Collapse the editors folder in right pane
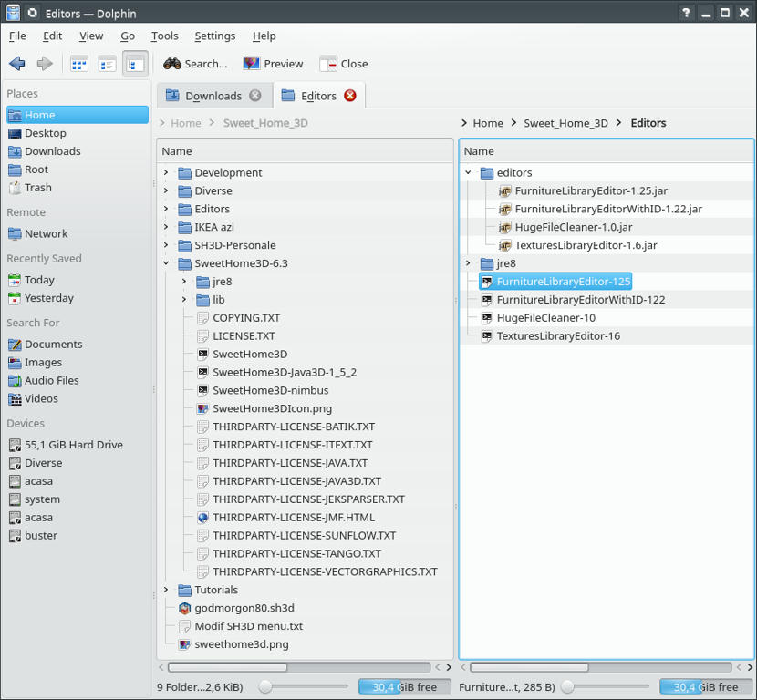Image resolution: width=757 pixels, height=700 pixels. click(x=468, y=172)
